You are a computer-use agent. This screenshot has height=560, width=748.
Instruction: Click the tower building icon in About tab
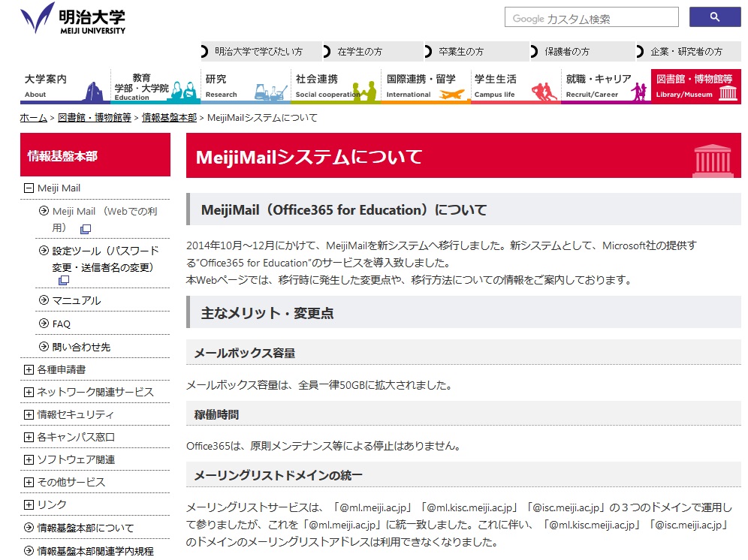point(94,92)
